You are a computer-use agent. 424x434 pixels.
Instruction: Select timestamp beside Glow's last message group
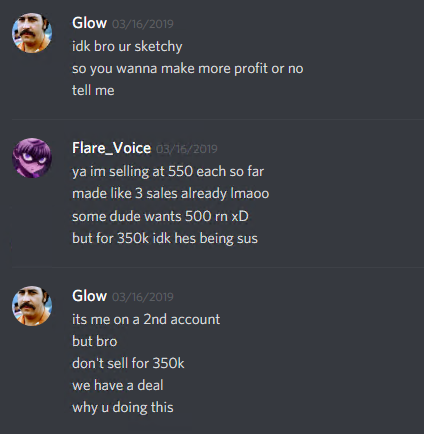(x=143, y=297)
